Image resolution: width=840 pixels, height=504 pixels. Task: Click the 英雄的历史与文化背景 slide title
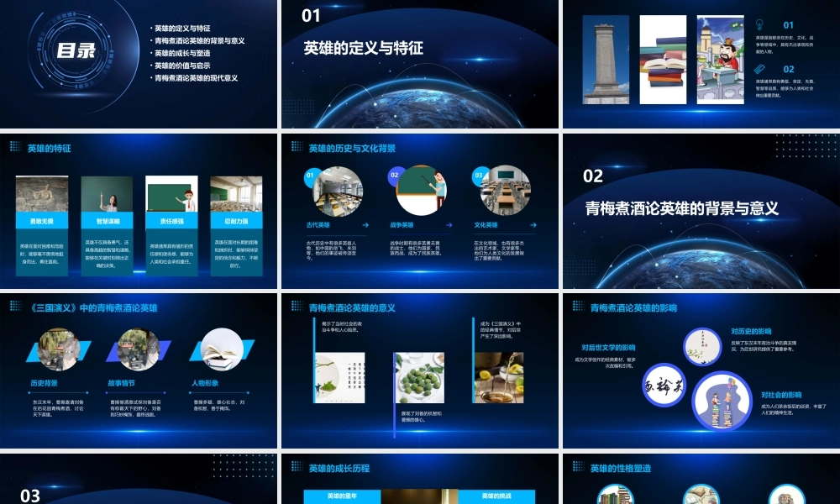[x=352, y=149]
